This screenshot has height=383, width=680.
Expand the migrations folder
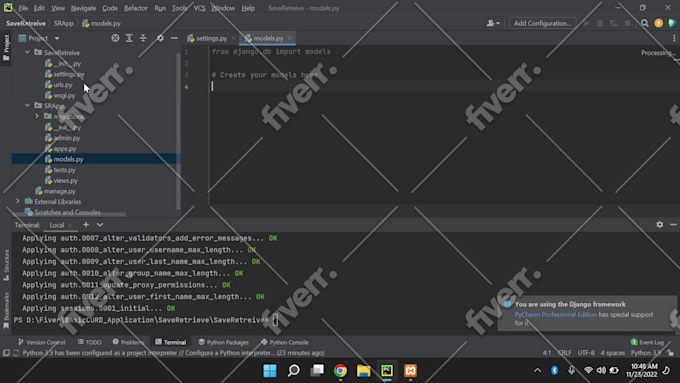tap(37, 116)
